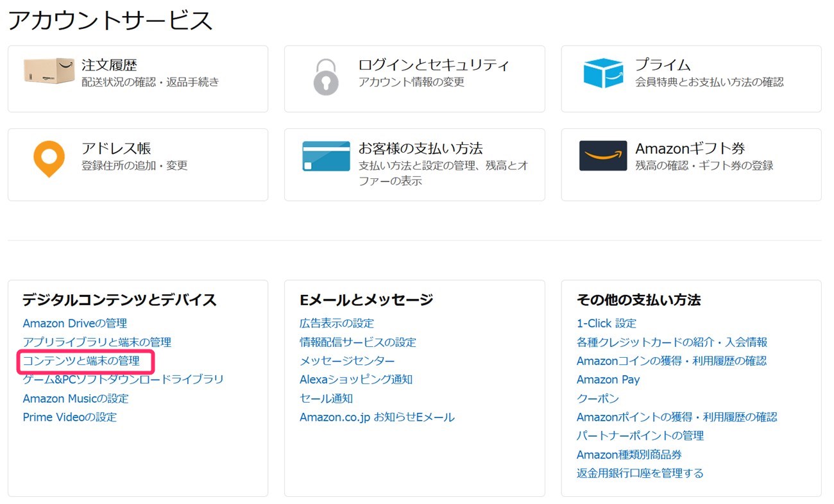This screenshot has height=504, width=834.
Task: Open 広告表示の設定 link
Action: pos(337,323)
